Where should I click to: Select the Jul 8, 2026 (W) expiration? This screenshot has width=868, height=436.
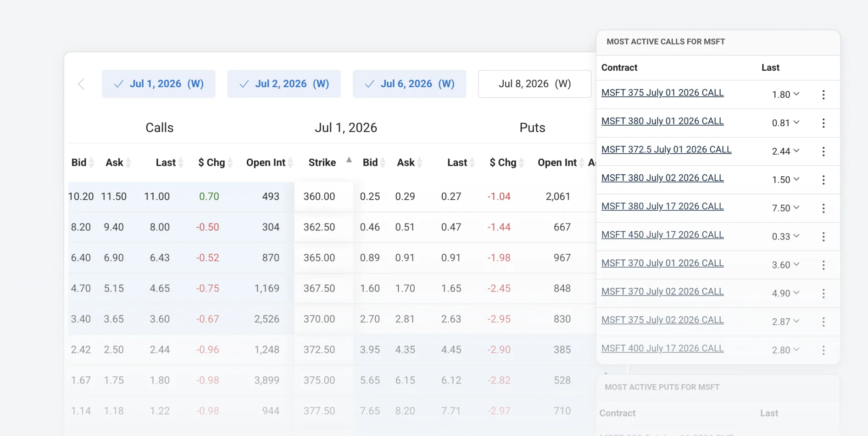(x=535, y=84)
